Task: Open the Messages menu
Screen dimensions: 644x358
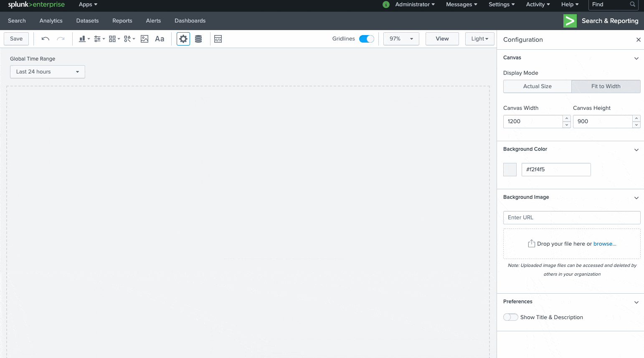Action: (461, 5)
